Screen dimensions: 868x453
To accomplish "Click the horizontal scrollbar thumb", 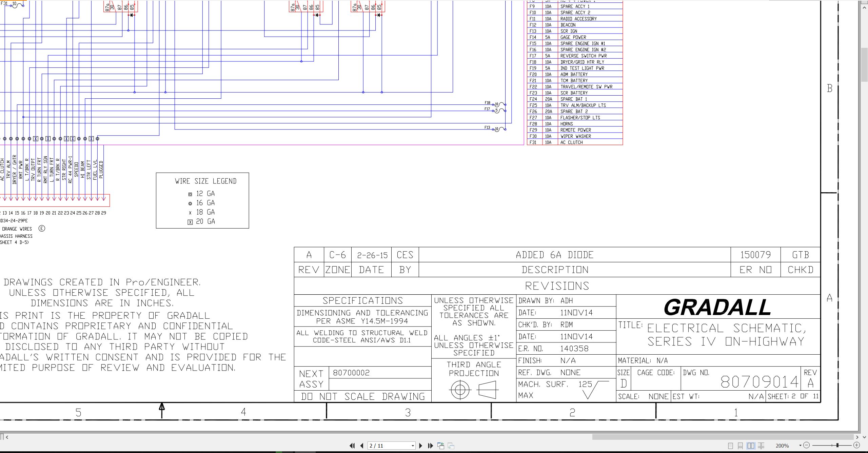I will 723,437.
